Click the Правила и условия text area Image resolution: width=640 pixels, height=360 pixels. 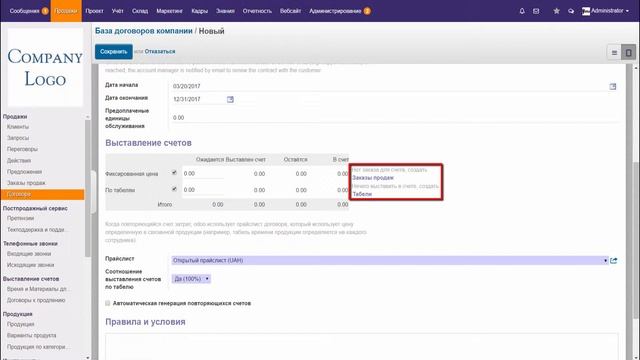pos(362,346)
